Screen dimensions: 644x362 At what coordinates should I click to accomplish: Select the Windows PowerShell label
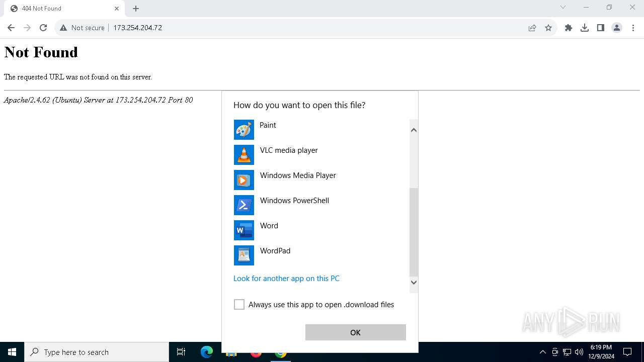[x=294, y=201]
